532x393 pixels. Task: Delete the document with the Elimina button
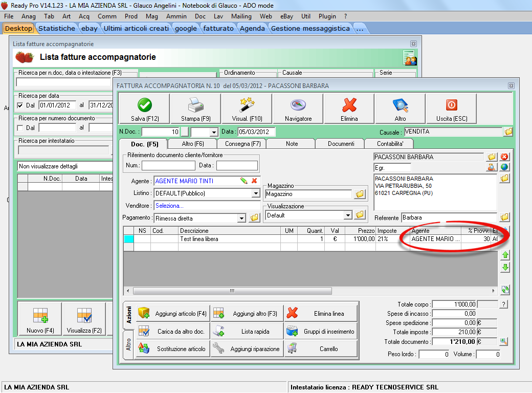point(349,109)
